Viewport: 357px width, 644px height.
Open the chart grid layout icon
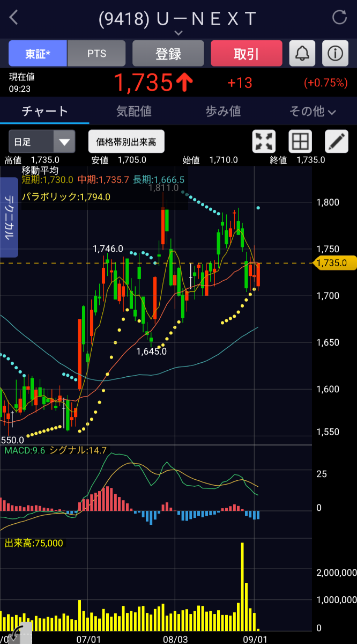point(300,142)
